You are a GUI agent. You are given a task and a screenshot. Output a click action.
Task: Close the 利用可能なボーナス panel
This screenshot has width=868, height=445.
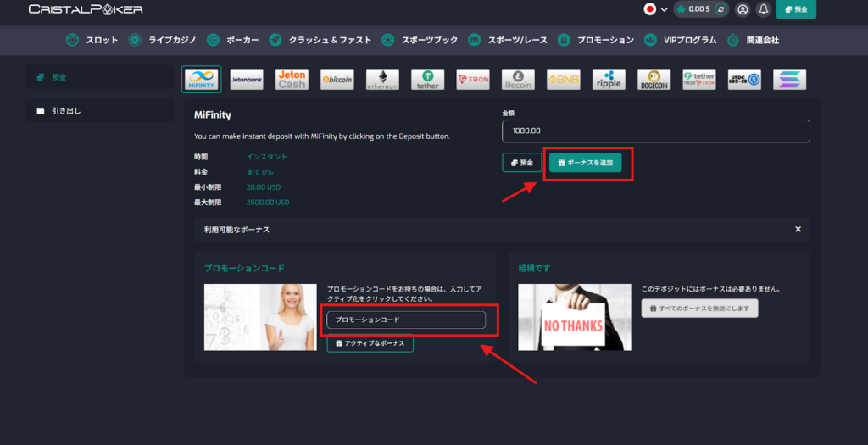pos(798,229)
